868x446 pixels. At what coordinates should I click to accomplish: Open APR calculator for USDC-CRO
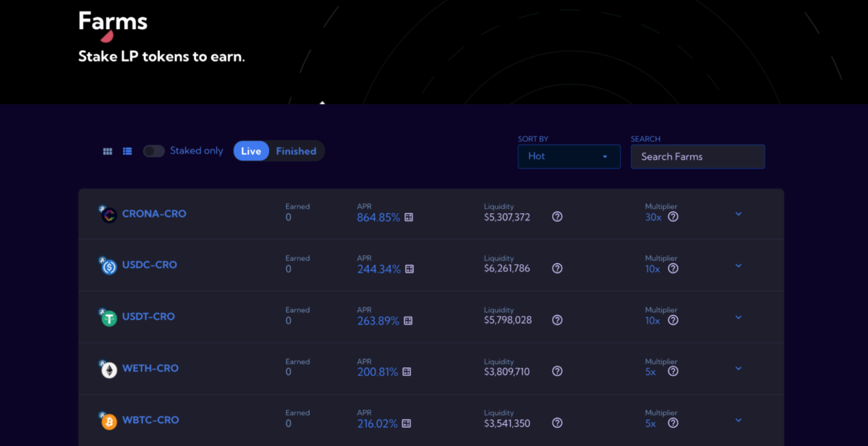coord(409,269)
